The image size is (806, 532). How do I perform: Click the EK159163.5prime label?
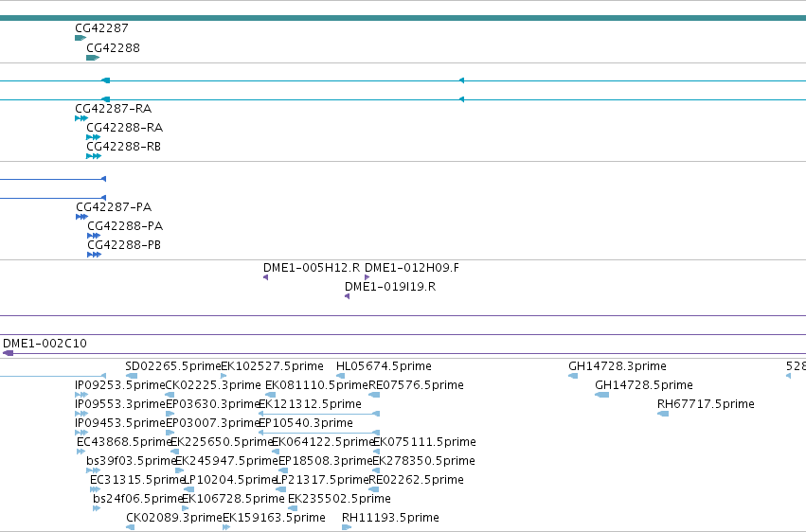coord(274,518)
